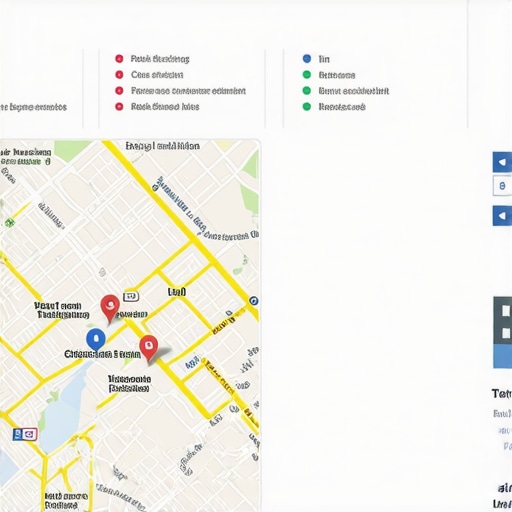The height and width of the screenshot is (512, 512).
Task: Click the input box between the blue arrow buttons
Action: coord(502,186)
